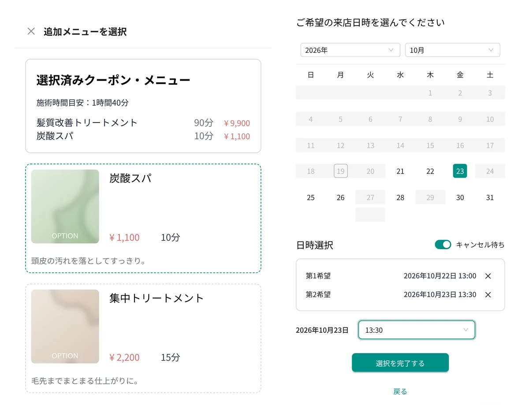The width and height of the screenshot is (529, 420).
Task: Select October 21 on the calendar
Action: tap(400, 171)
